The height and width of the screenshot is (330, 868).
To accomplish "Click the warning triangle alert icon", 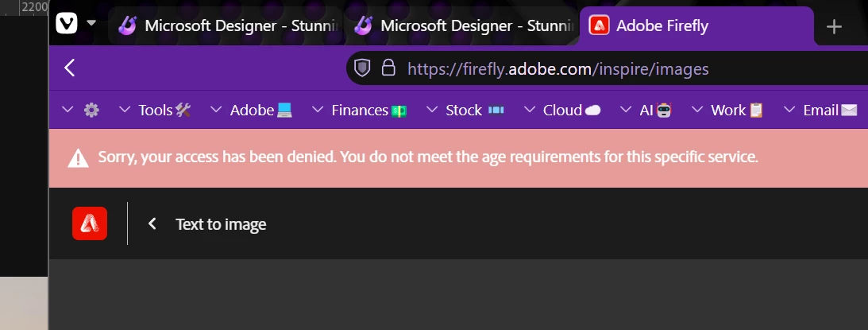I will tap(78, 157).
